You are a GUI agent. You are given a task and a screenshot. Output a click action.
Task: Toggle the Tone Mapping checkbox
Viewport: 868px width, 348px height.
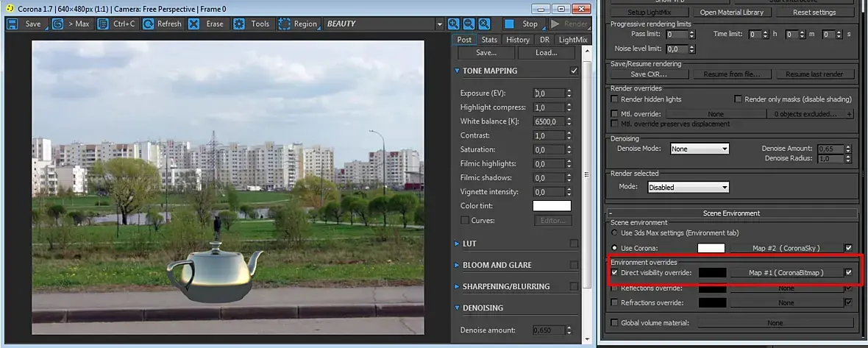click(x=574, y=71)
